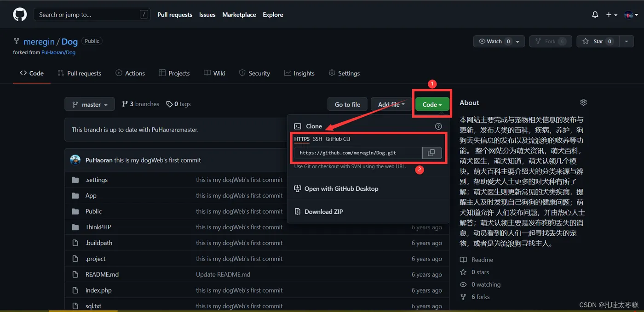
Task: Open the index.php file
Action: click(x=98, y=290)
